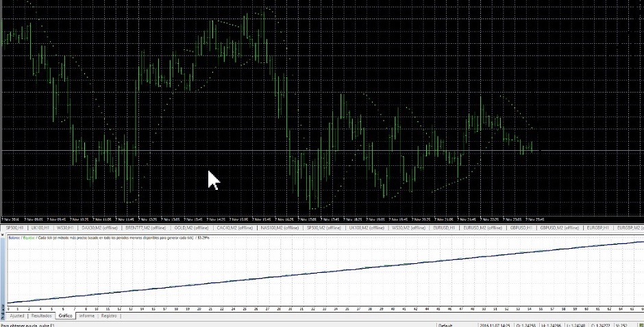Screen dimensions: 644x327
Task: Select the Gráfico tab
Action: coord(66,316)
